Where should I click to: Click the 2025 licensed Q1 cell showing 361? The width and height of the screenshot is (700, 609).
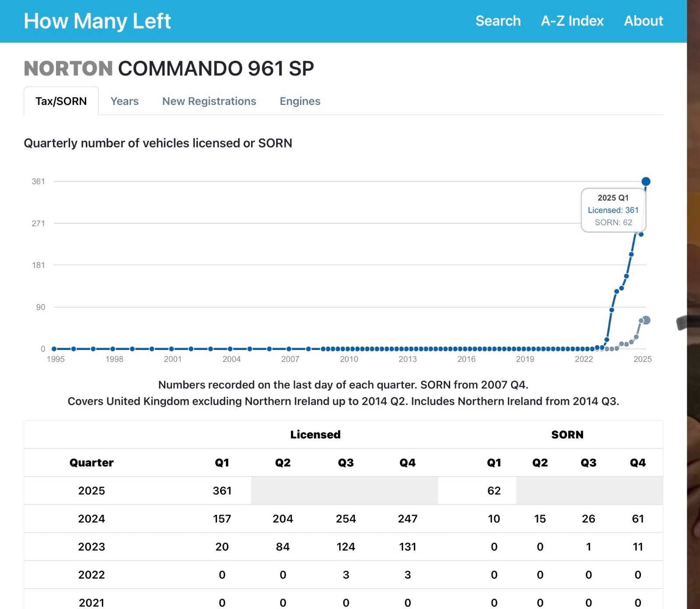pyautogui.click(x=222, y=490)
